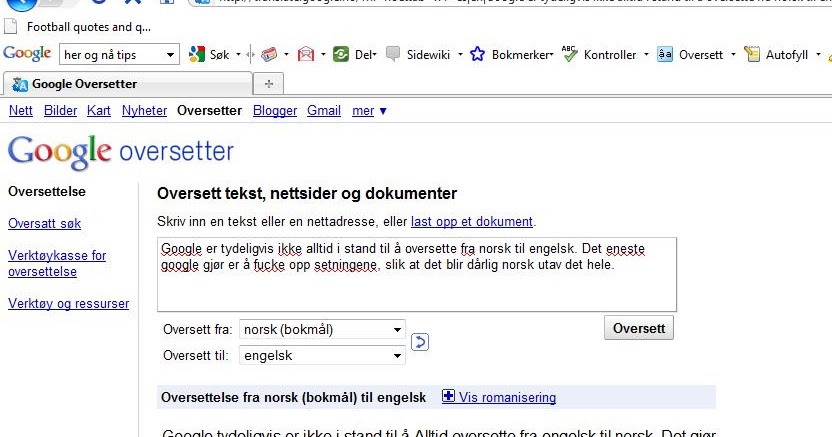832x437 pixels.
Task: Open Verktøy og ressurser link
Action: click(x=68, y=303)
